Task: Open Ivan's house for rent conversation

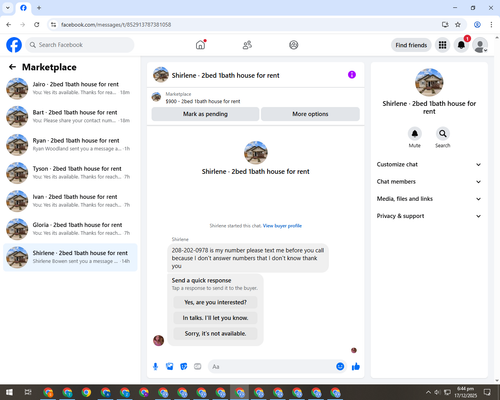Action: [70, 201]
